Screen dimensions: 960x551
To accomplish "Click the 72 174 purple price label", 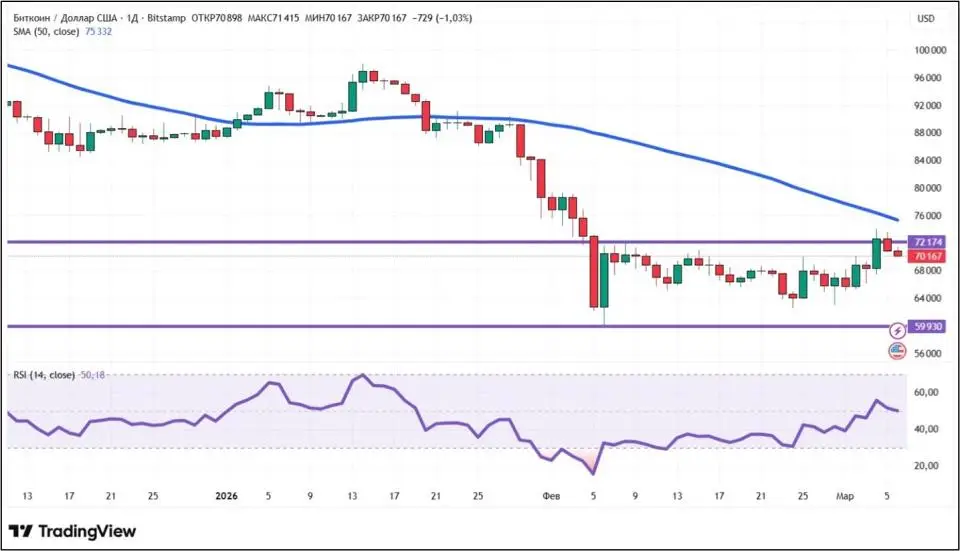I will [929, 242].
